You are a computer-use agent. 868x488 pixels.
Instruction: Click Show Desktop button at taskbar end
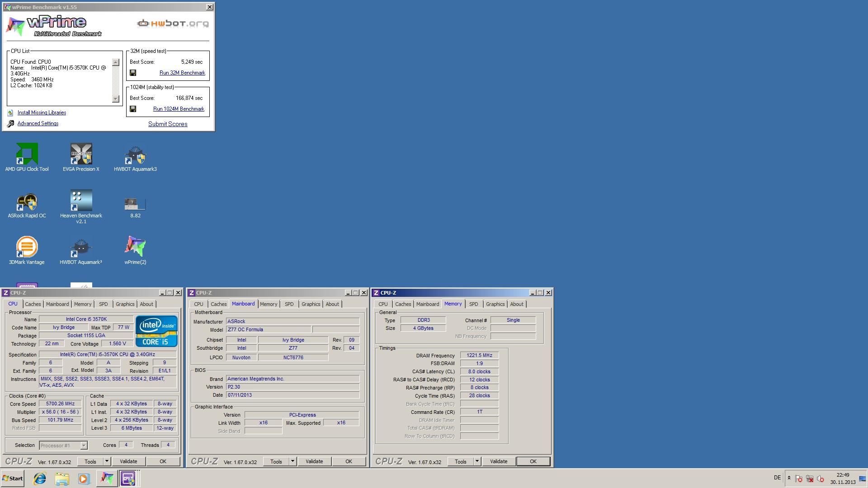click(x=863, y=479)
